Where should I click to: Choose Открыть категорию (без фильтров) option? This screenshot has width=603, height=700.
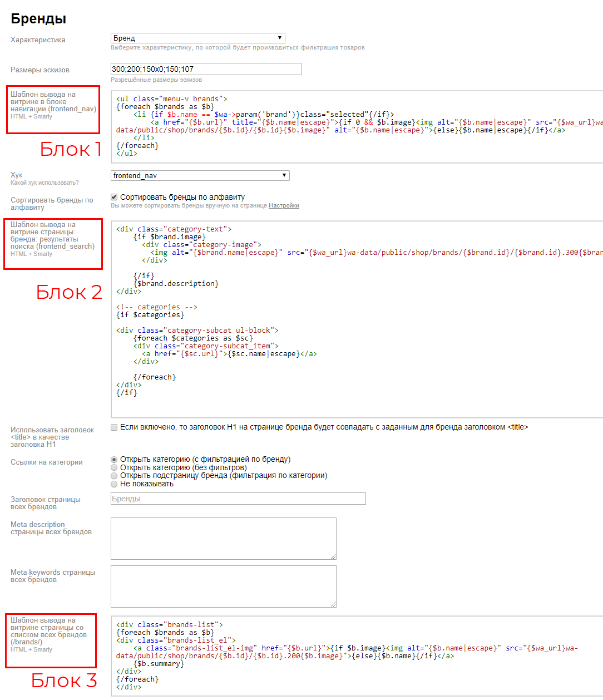tap(114, 468)
